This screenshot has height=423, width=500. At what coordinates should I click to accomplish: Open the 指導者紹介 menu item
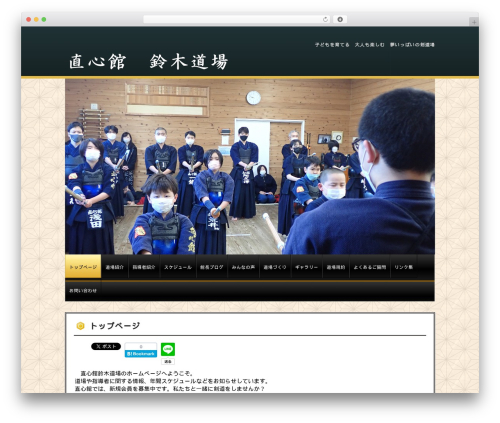click(144, 267)
